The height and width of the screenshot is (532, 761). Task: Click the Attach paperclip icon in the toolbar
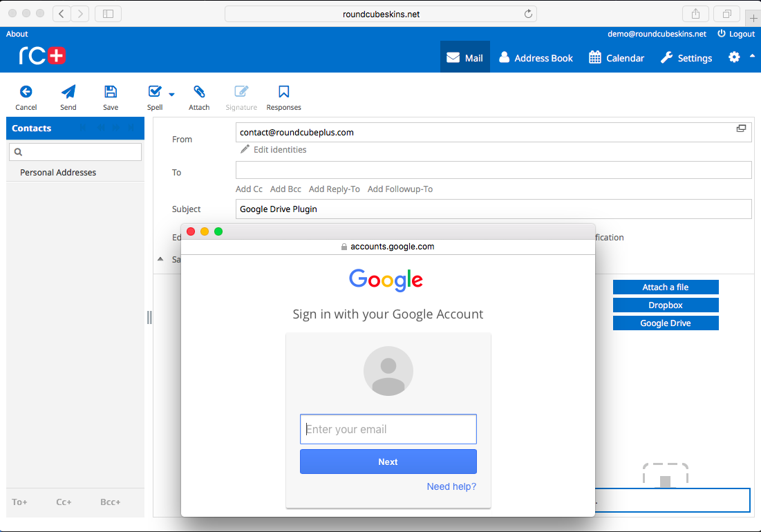[199, 92]
